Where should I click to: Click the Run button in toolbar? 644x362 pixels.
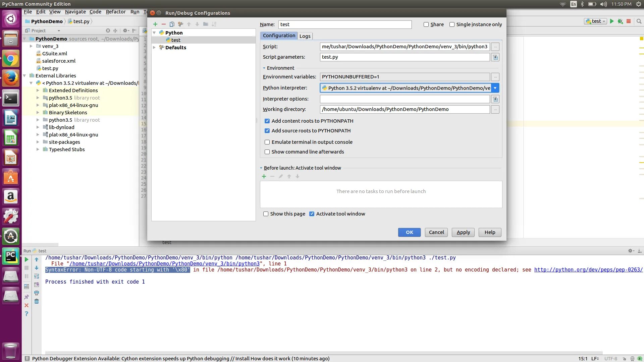[611, 21]
